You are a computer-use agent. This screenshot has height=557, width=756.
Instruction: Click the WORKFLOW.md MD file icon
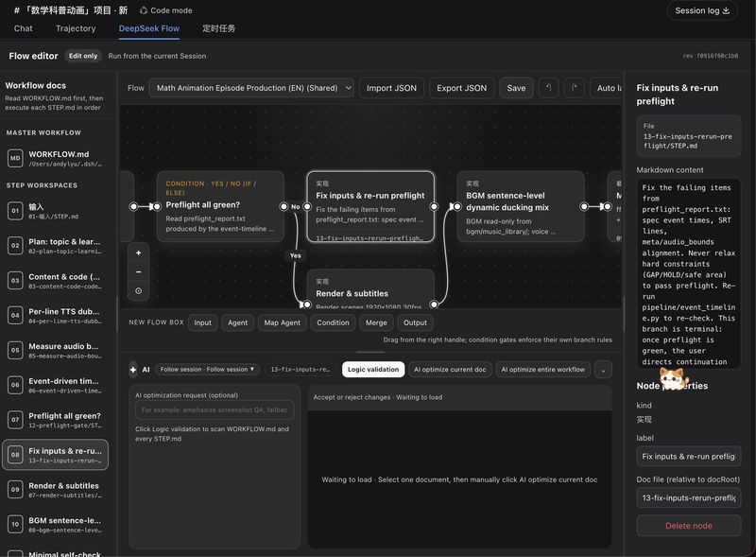pyautogui.click(x=15, y=158)
